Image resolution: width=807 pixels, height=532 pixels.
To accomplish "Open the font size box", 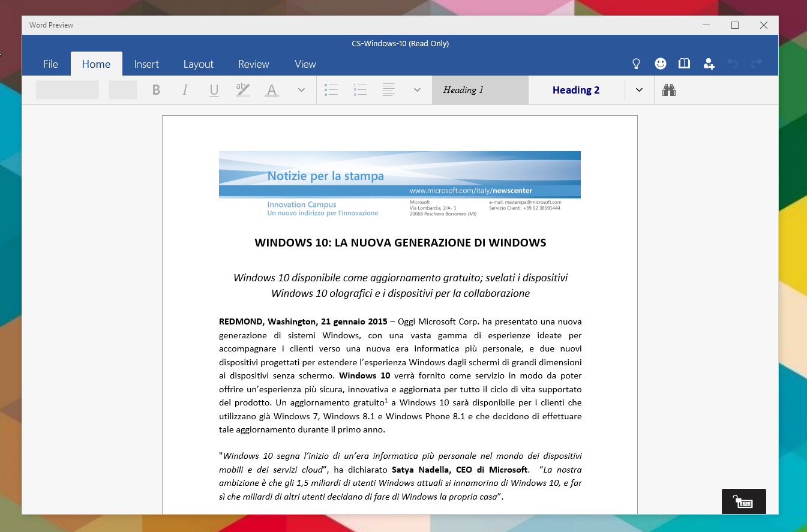I will point(123,90).
